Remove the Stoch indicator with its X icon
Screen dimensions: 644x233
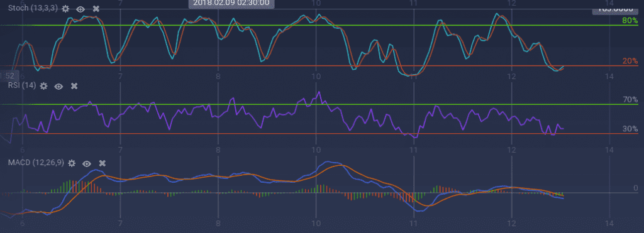coord(96,9)
